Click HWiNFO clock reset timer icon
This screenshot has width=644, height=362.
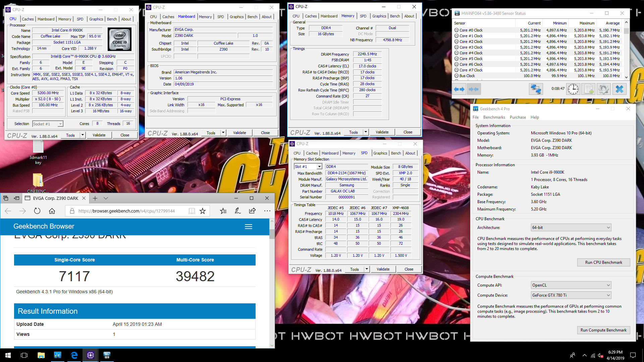(573, 89)
